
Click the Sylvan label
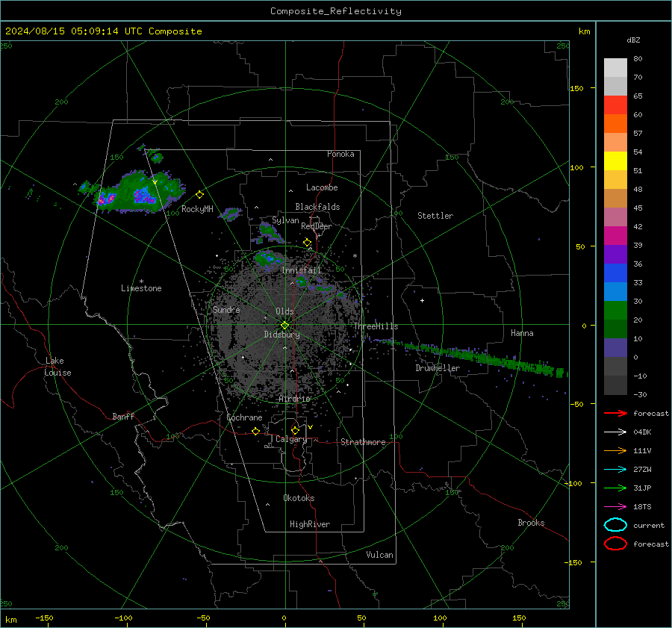285,220
